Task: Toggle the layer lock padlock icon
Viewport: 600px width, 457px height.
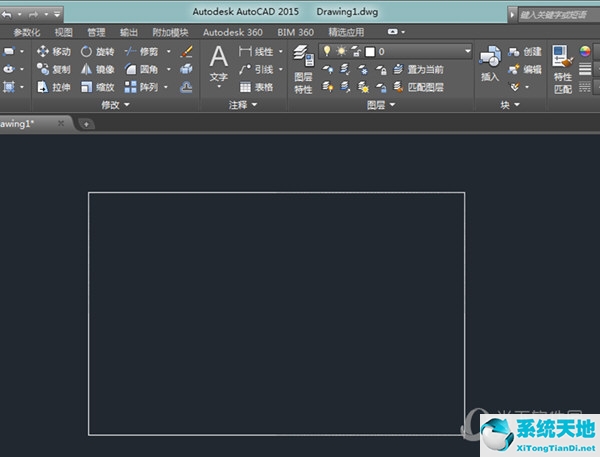Action: click(354, 50)
